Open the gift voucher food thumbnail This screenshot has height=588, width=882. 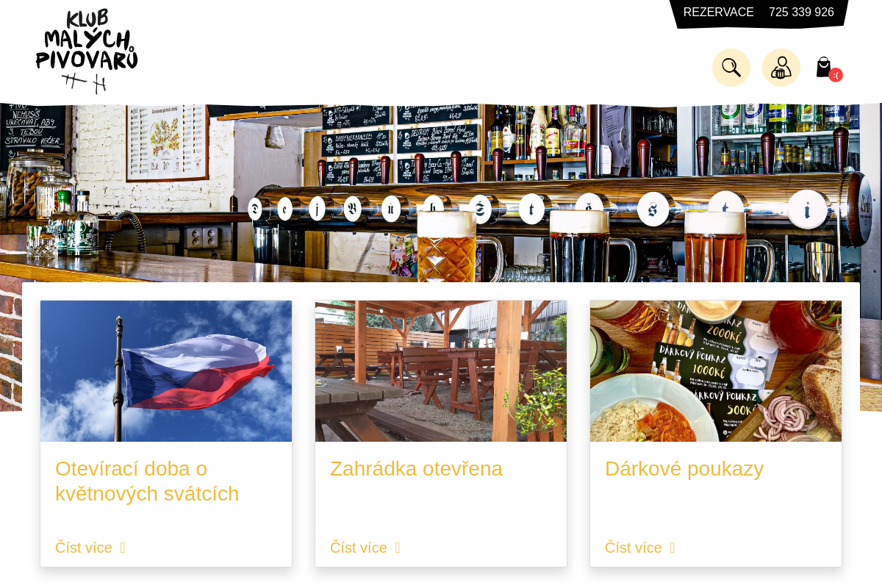pos(716,371)
